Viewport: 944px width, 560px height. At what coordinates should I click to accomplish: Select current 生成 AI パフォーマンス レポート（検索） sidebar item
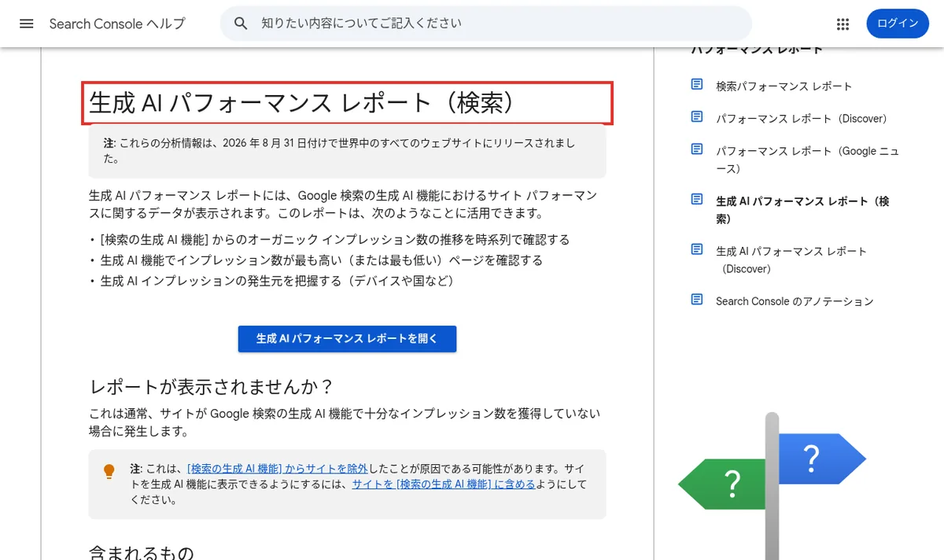coord(802,210)
